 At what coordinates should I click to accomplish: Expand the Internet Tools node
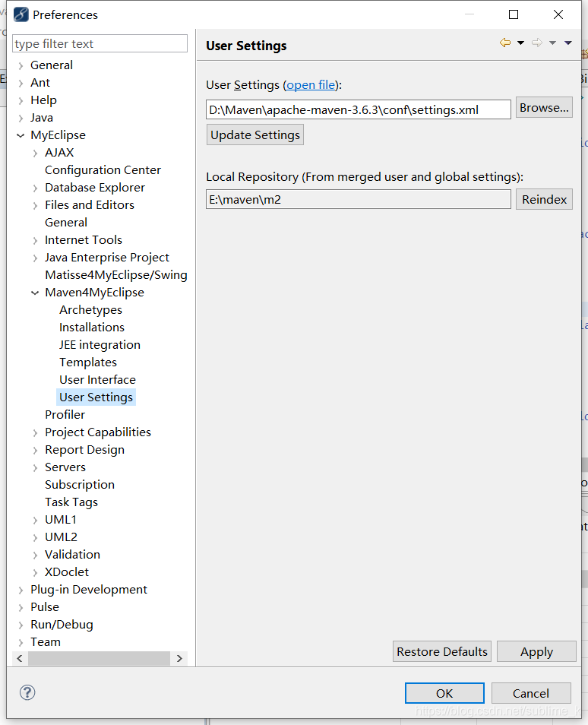pyautogui.click(x=35, y=240)
